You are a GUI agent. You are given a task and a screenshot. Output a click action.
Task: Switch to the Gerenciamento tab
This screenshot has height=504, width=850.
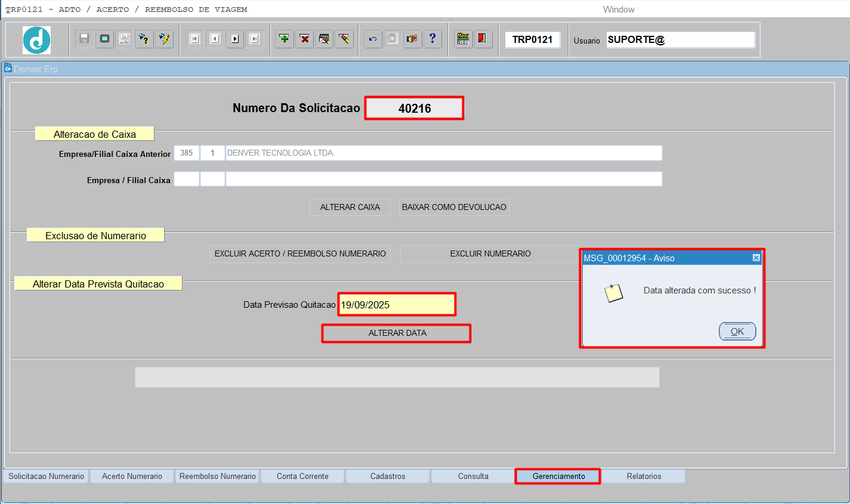558,476
